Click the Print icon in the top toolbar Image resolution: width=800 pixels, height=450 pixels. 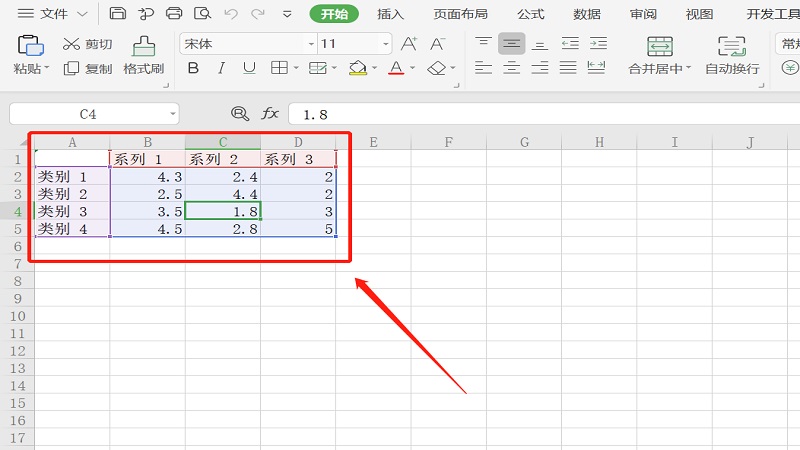[x=174, y=14]
